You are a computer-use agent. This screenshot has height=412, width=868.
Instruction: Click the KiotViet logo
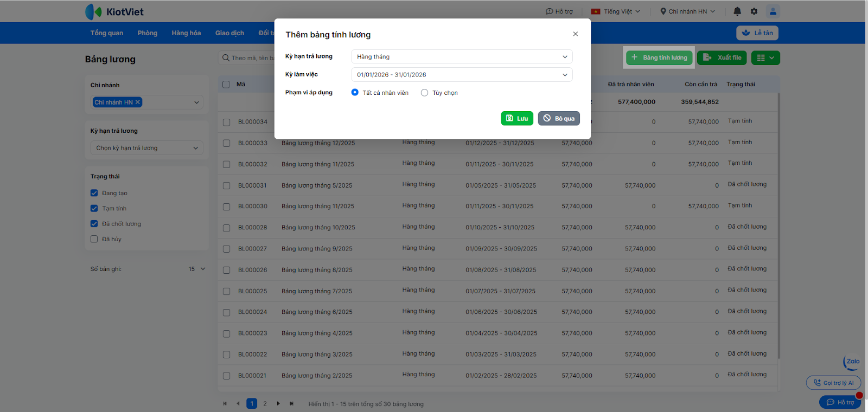pos(114,11)
